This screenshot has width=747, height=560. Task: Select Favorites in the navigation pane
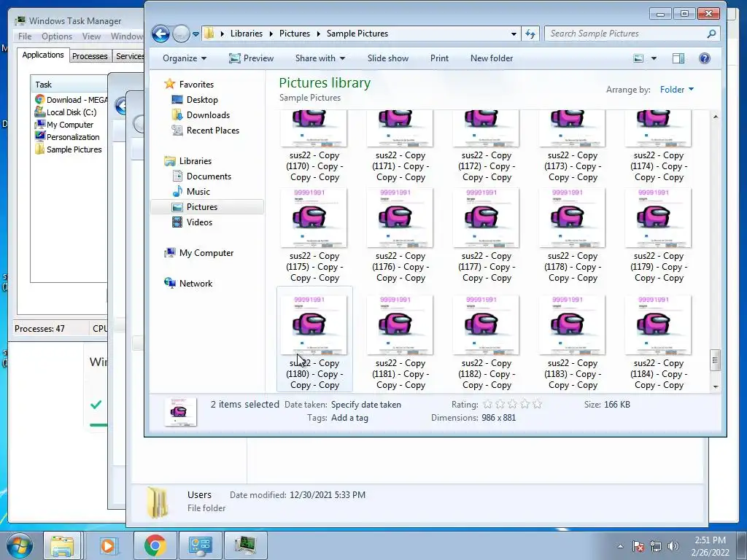point(196,85)
